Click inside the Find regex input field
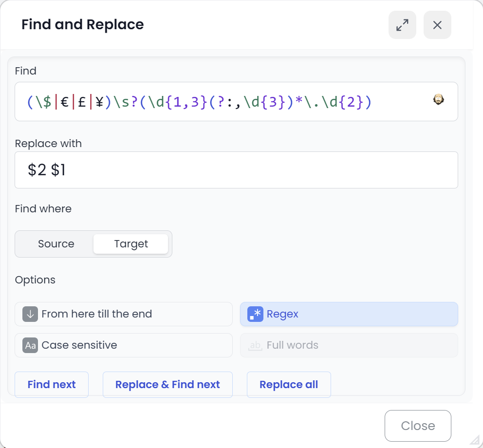Image resolution: width=483 pixels, height=448 pixels. click(x=219, y=101)
